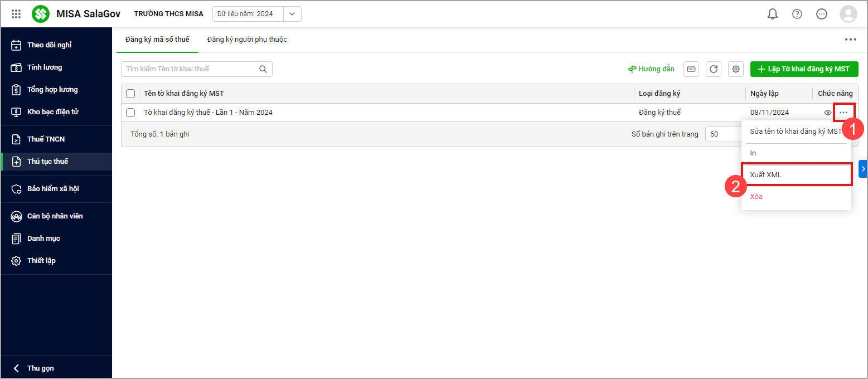Click the help question mark icon
868x379 pixels.
pyautogui.click(x=797, y=14)
